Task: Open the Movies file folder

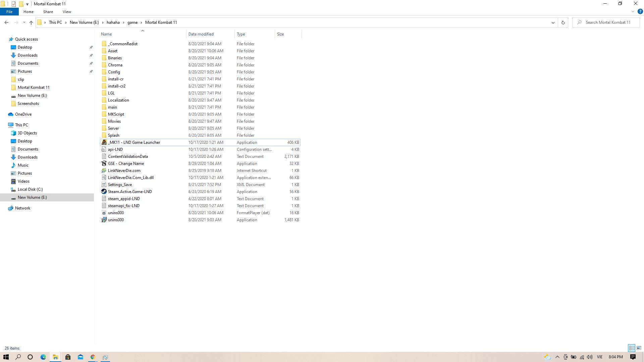Action: [x=115, y=121]
